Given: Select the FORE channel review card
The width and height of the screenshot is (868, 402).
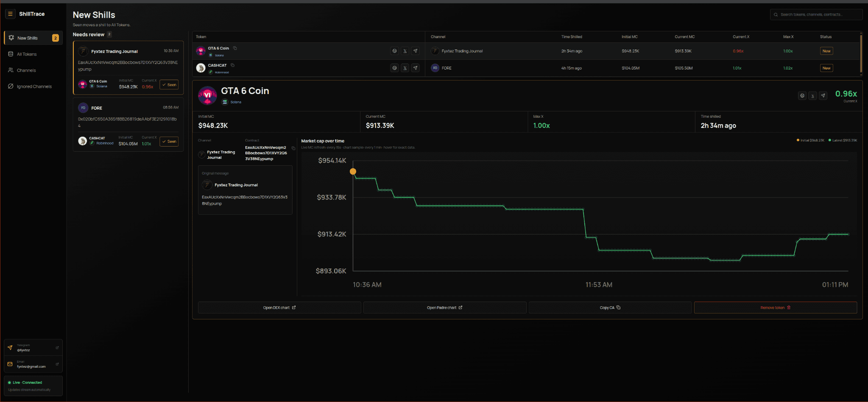Looking at the screenshot, I should (x=128, y=125).
